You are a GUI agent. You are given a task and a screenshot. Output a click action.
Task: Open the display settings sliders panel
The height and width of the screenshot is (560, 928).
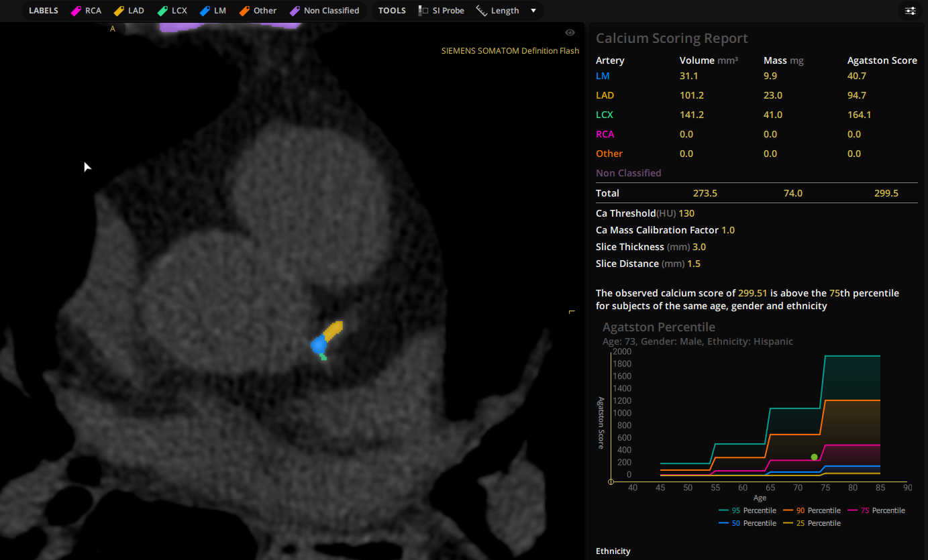pyautogui.click(x=910, y=11)
